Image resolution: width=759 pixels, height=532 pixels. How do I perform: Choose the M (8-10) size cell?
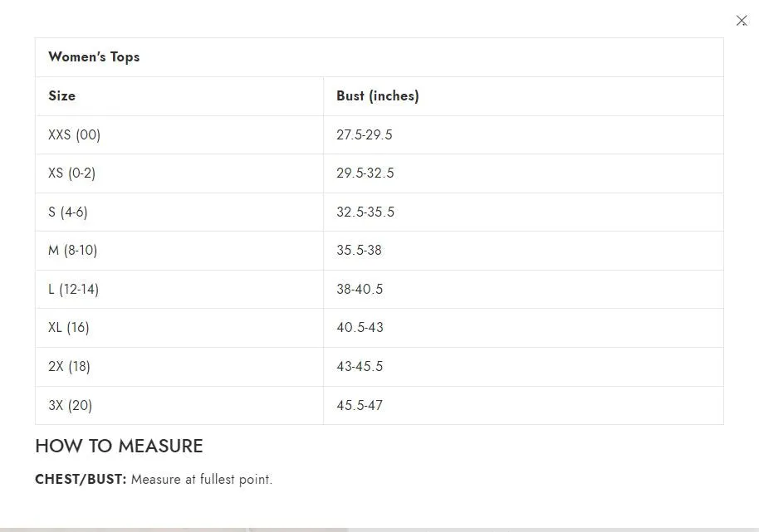tap(73, 250)
